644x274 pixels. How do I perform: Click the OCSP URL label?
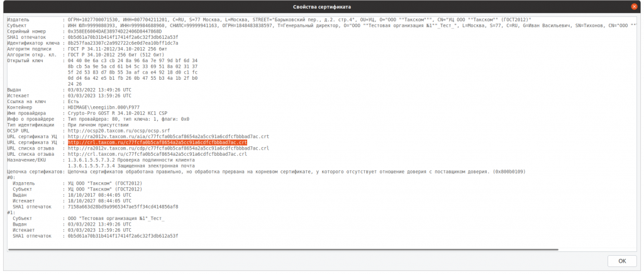tap(18, 131)
